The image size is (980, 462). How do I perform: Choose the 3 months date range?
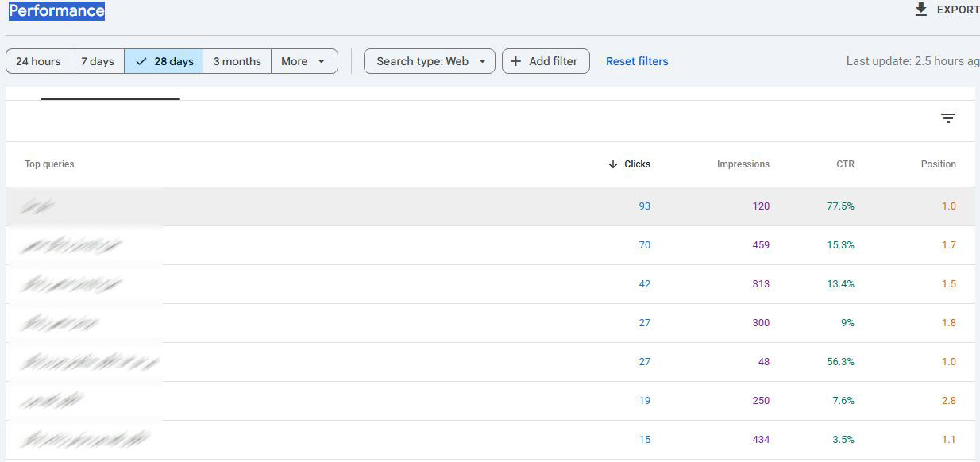click(237, 61)
